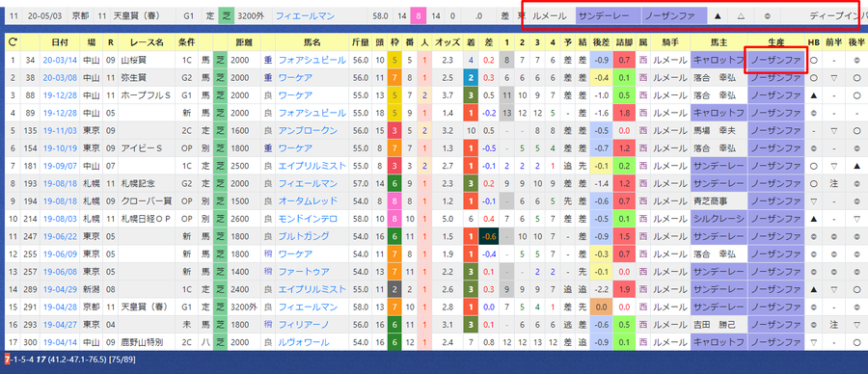The height and width of the screenshot is (374, 868).
Task: Open the 20-05/03 date link in top row
Action: point(43,16)
